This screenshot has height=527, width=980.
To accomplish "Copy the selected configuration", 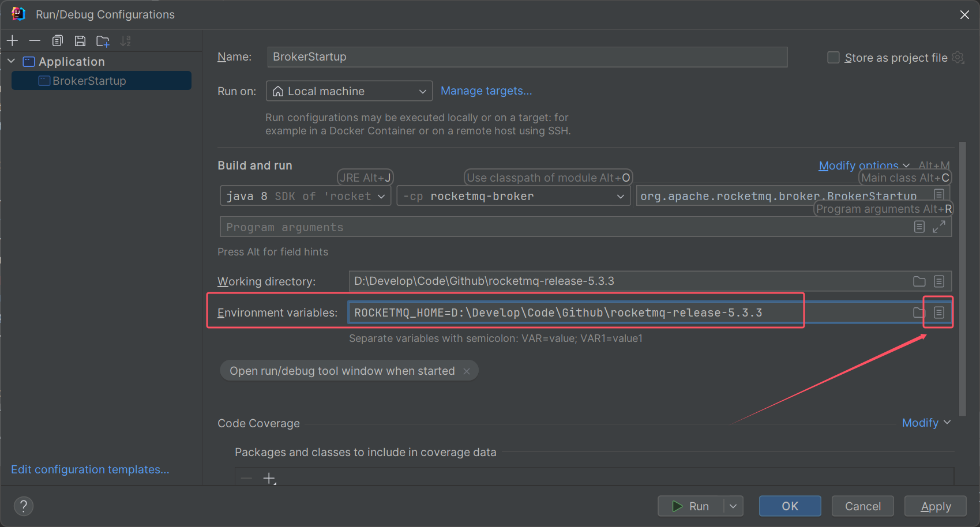I will (57, 41).
